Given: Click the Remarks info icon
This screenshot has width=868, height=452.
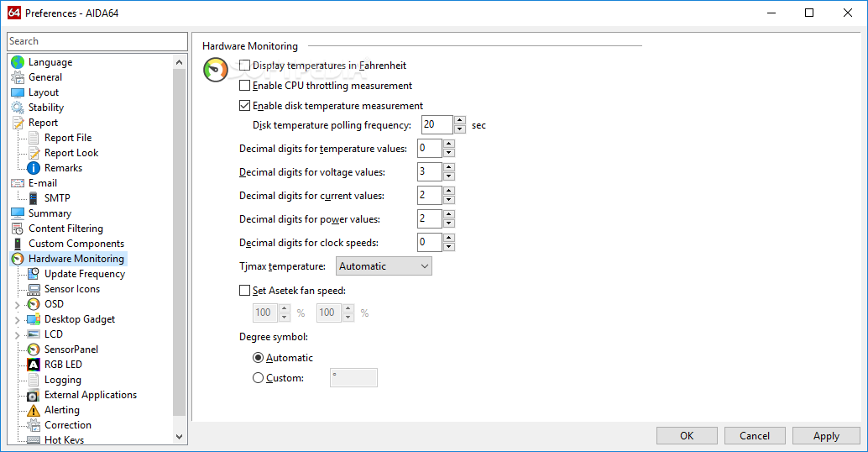Looking at the screenshot, I should click(x=34, y=168).
